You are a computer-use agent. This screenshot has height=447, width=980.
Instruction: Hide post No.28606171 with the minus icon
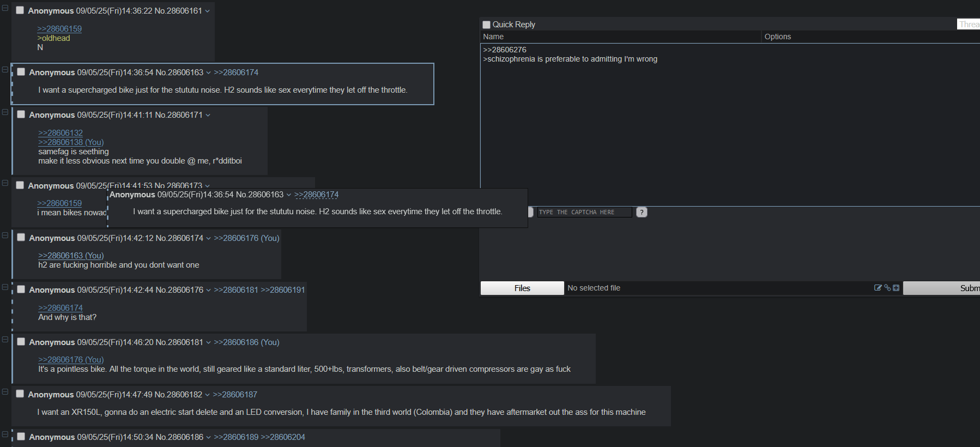[5, 112]
